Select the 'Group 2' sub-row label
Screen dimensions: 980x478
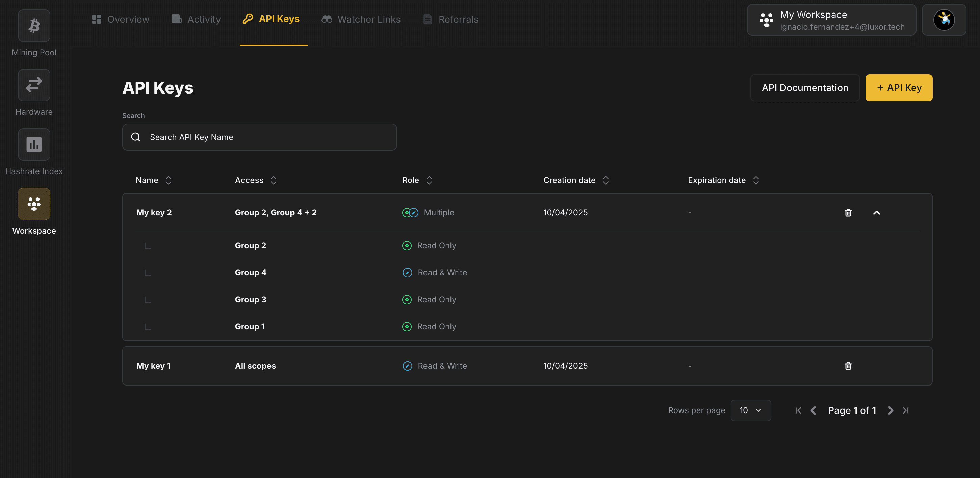(250, 246)
